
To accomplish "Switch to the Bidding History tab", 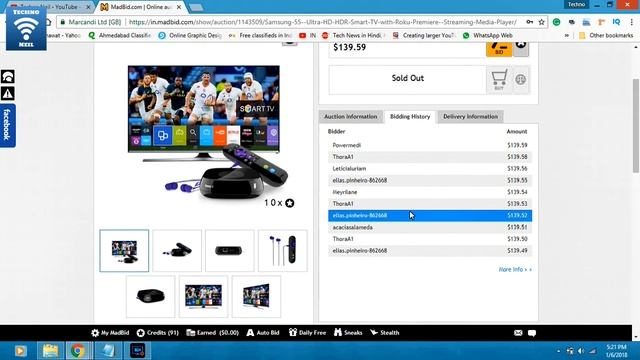I will point(410,117).
